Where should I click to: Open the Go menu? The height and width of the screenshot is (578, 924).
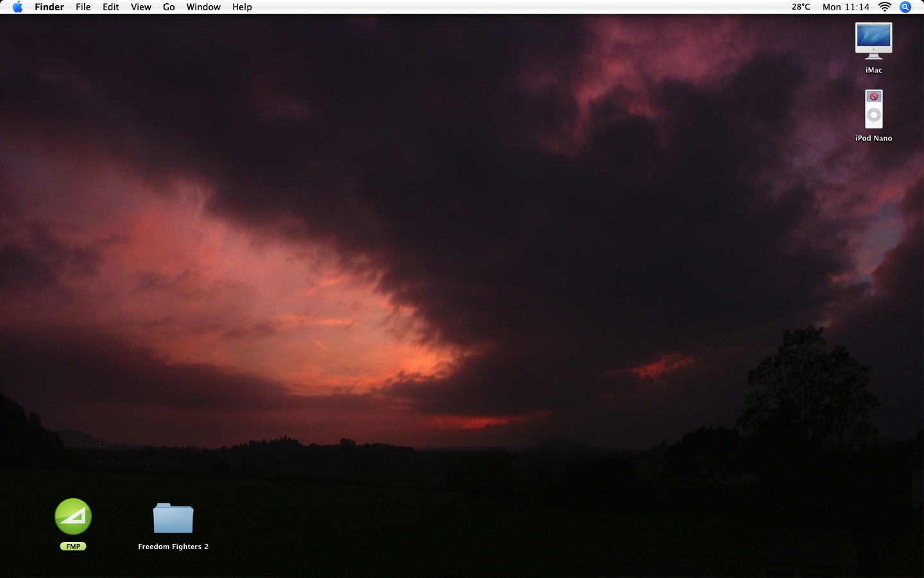pos(169,7)
